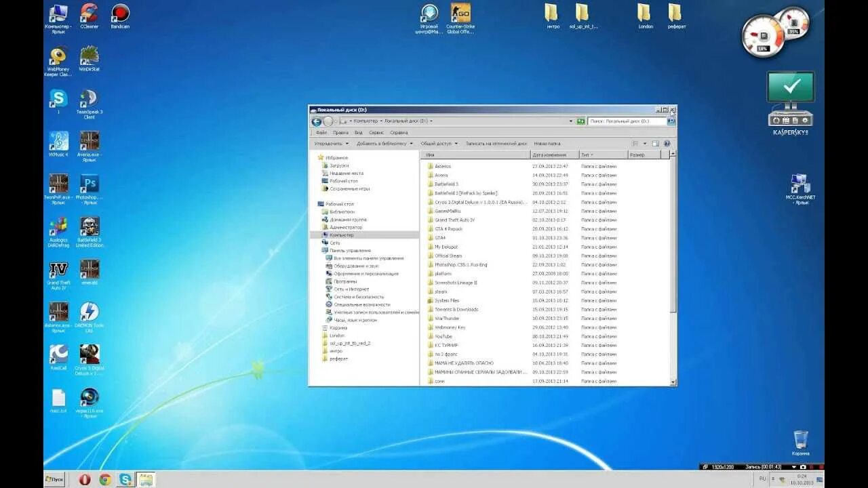Open the address bar history dropdown arrow
Screen dimensions: 868x488
[x=571, y=121]
